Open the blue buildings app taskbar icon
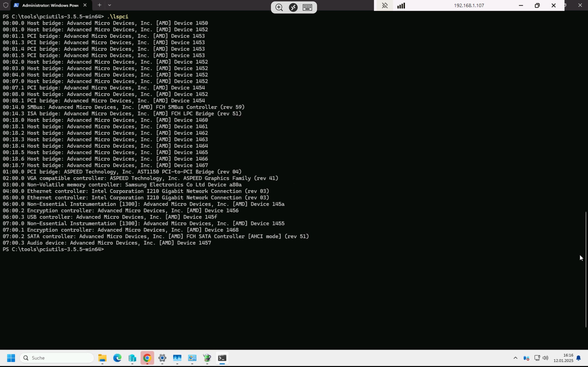Image resolution: width=588 pixels, height=367 pixels. pyautogui.click(x=132, y=358)
